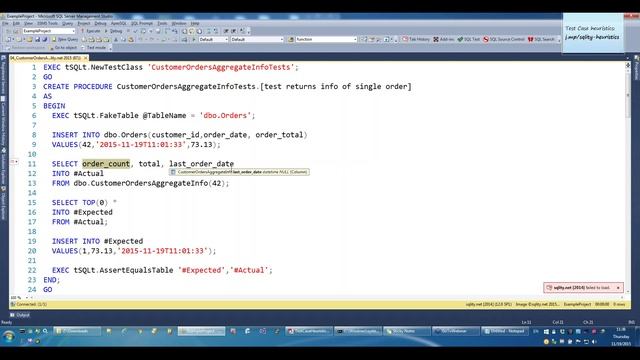Click tSQLt.AssertEqualsTable on line 22
This screenshot has width=640, height=360.
tap(123, 270)
